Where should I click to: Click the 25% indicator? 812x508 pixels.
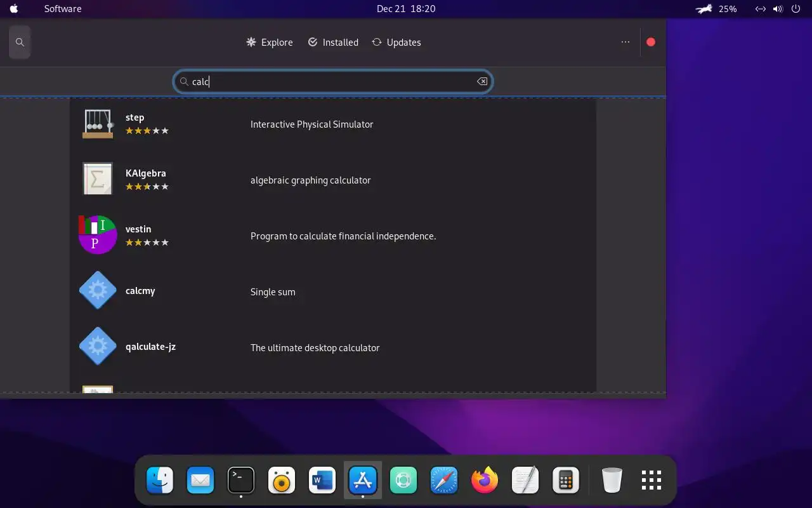click(x=728, y=9)
